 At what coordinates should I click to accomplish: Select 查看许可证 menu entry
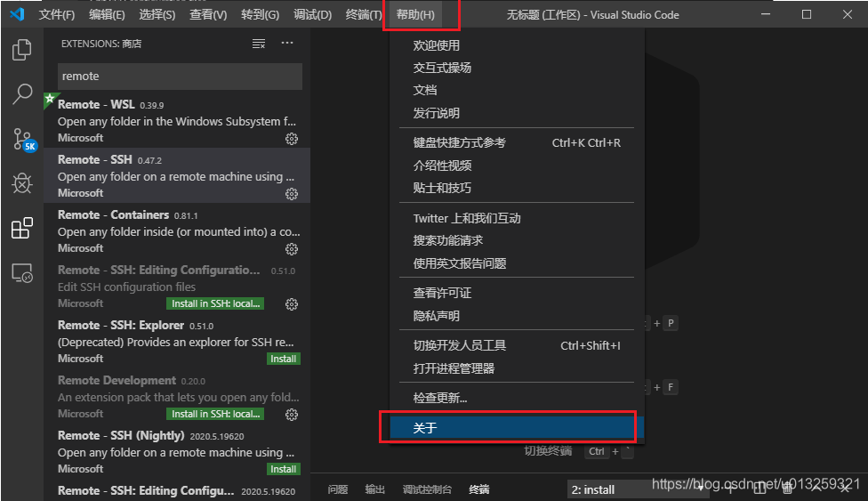pyautogui.click(x=517, y=293)
